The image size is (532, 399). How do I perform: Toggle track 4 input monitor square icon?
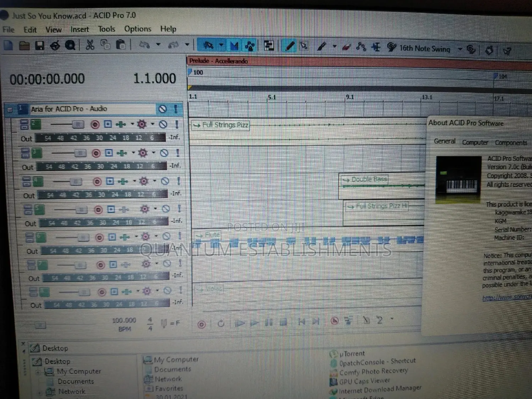(x=110, y=182)
